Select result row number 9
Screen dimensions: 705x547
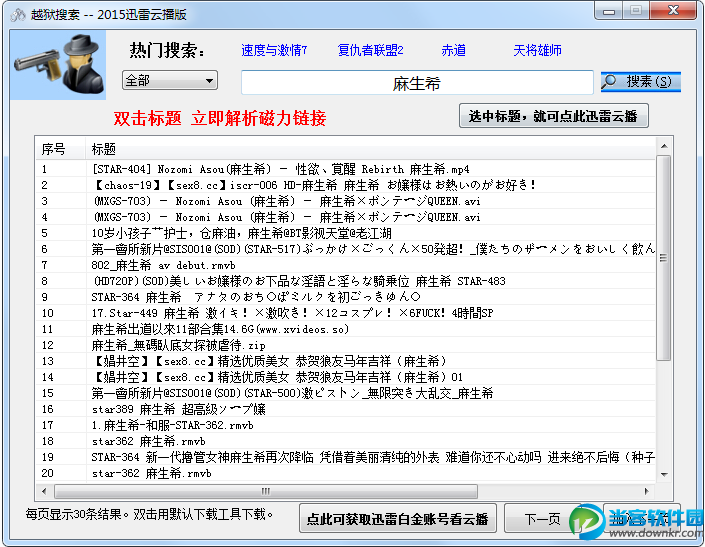click(345, 297)
